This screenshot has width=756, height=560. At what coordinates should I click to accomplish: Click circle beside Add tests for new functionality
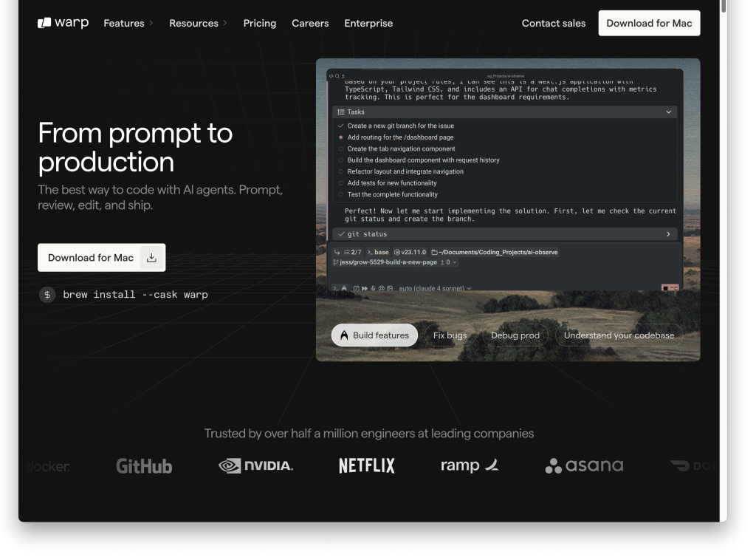[x=341, y=183]
